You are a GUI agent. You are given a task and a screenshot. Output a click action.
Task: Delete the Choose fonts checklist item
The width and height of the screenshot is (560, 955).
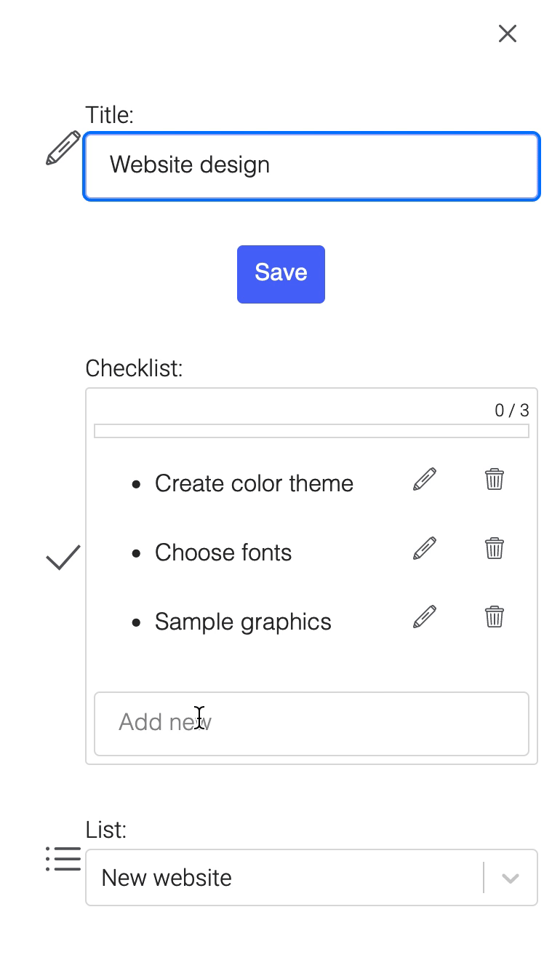[494, 548]
